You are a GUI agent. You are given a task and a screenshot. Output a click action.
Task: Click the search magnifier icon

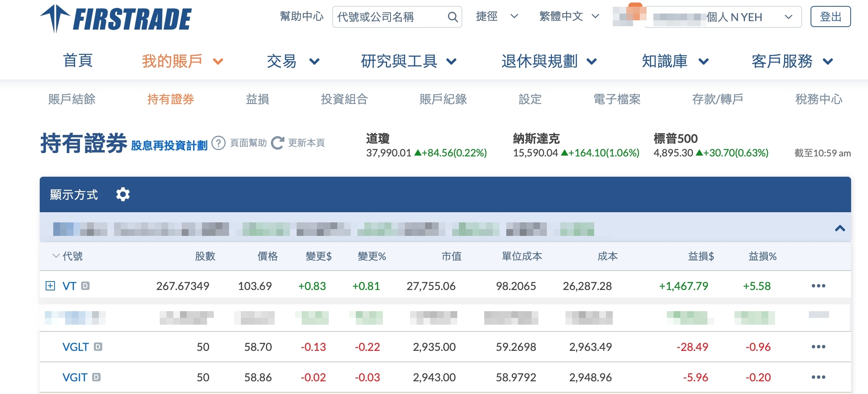[x=453, y=17]
